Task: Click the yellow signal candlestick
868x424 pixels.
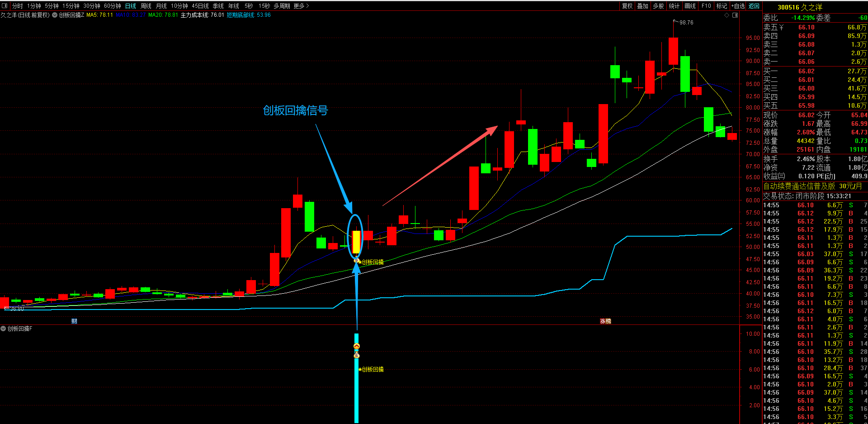Action: 356,242
